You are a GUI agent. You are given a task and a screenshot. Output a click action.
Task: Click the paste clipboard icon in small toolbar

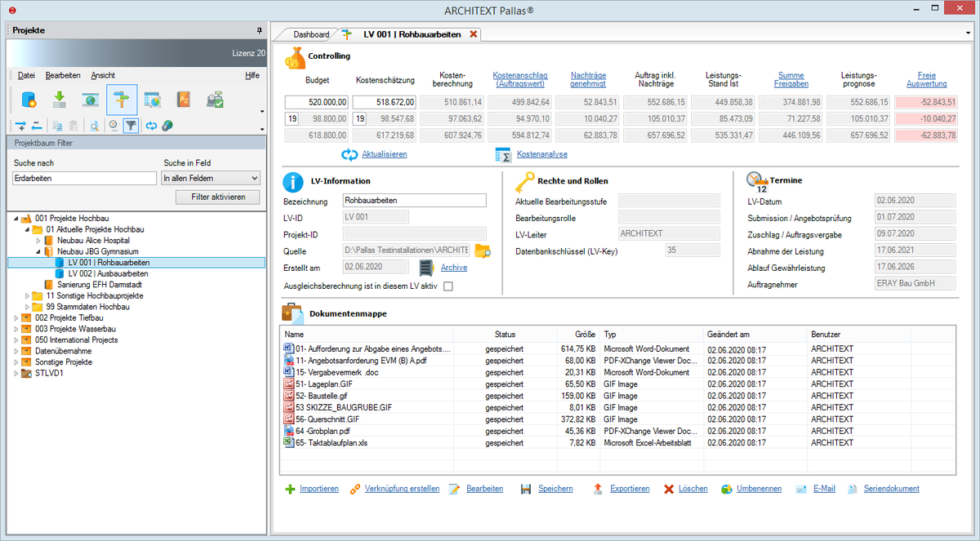tap(73, 126)
